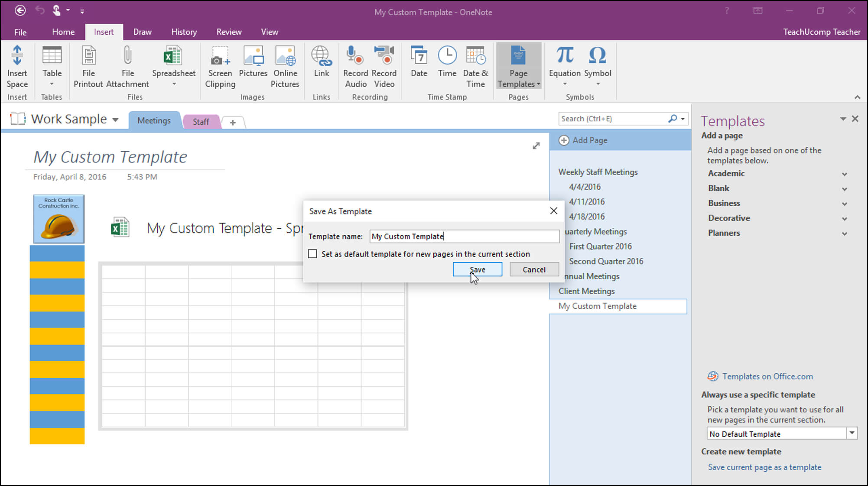Insert Date & Time stamp icon
Viewport: 868px width, 486px height.
tap(475, 56)
